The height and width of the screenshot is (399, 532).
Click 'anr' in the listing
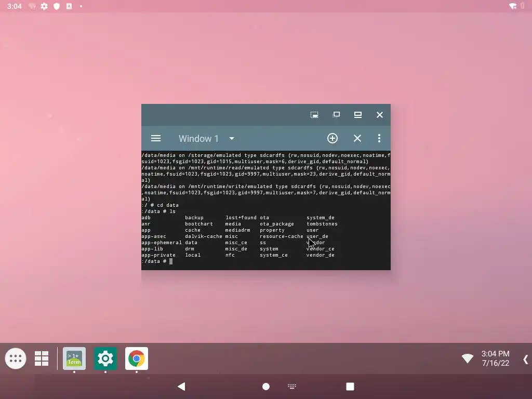[x=146, y=224]
